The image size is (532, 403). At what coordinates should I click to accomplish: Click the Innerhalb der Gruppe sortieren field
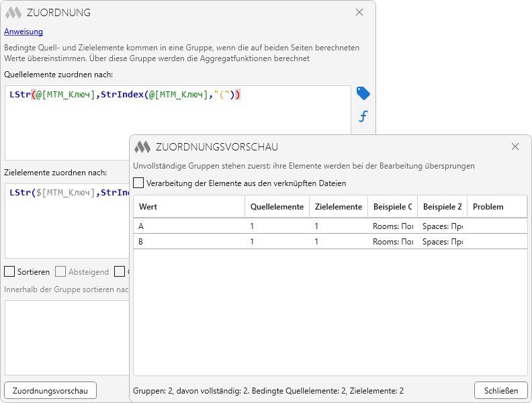[x=67, y=338]
